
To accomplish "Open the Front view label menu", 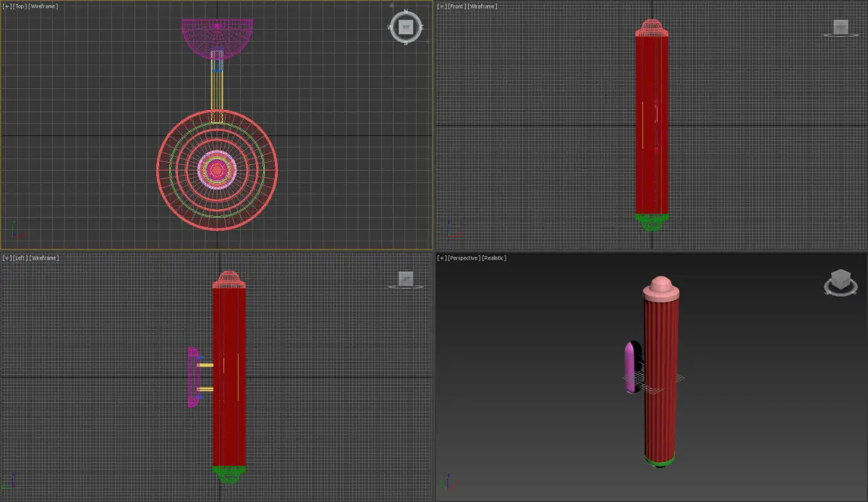I will point(456,7).
